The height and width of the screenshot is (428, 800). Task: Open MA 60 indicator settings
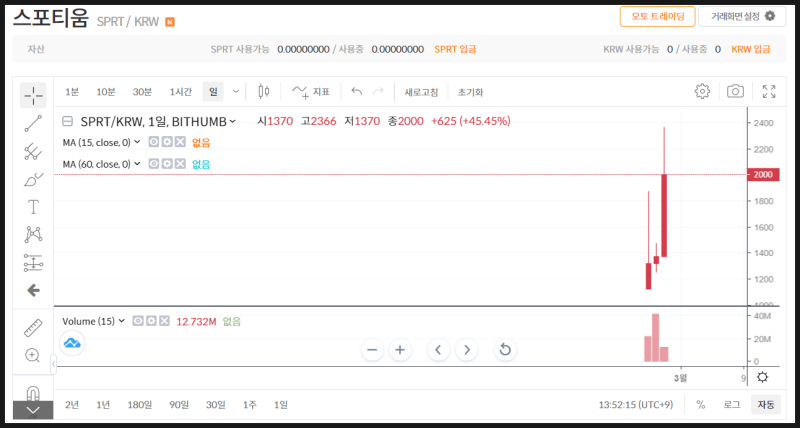167,164
